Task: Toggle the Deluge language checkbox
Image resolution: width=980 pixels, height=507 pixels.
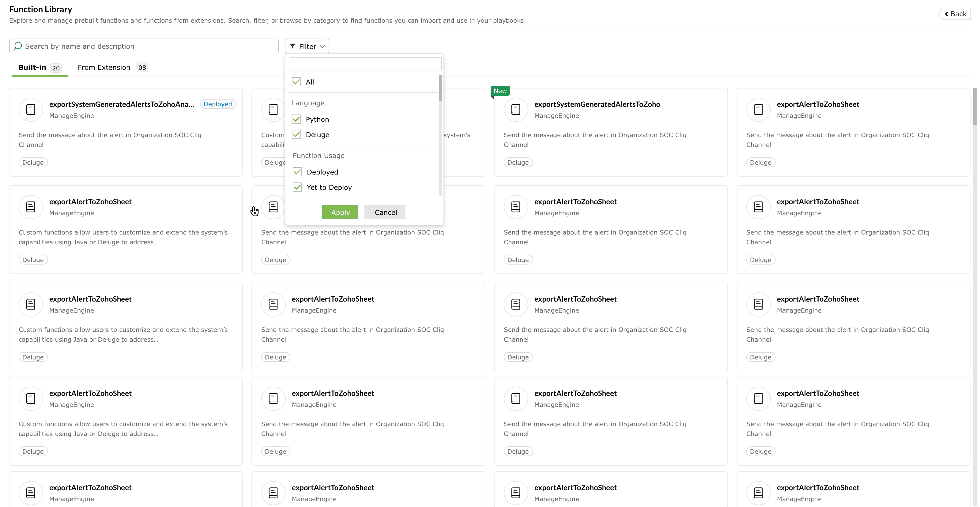Action: [x=296, y=135]
